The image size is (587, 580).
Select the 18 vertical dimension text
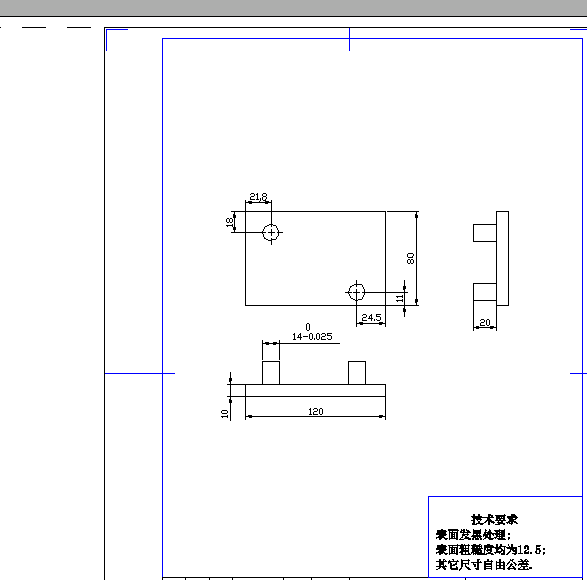(229, 222)
